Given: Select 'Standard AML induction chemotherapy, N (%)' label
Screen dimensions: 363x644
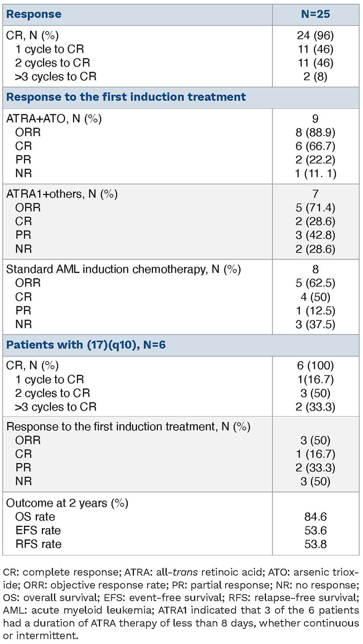Looking at the screenshot, I should pyautogui.click(x=123, y=269).
